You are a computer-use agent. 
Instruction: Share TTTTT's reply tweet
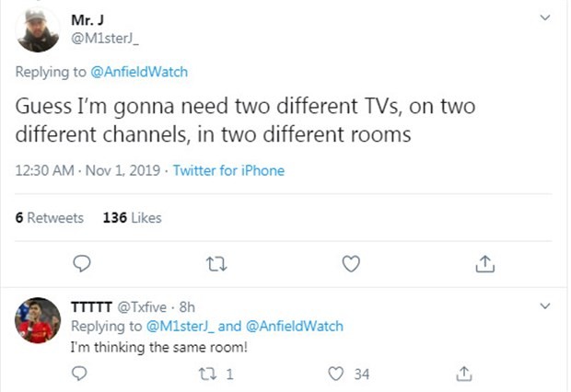click(465, 374)
